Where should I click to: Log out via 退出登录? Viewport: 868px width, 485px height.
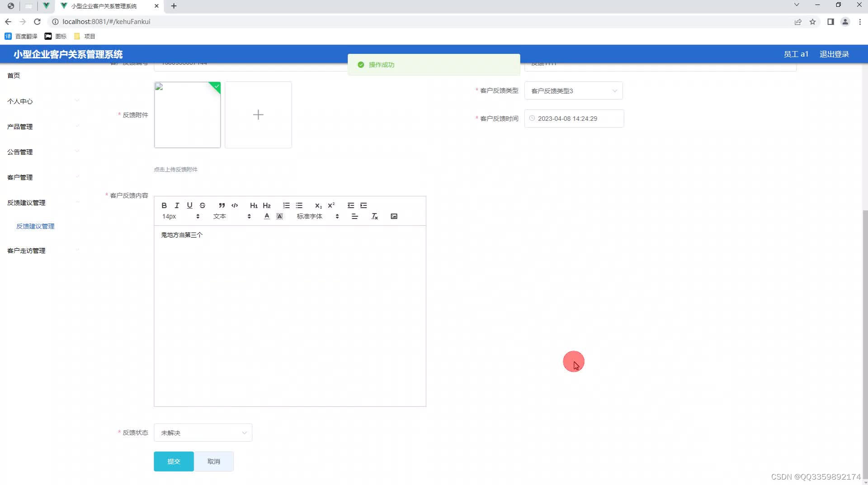[x=834, y=54]
